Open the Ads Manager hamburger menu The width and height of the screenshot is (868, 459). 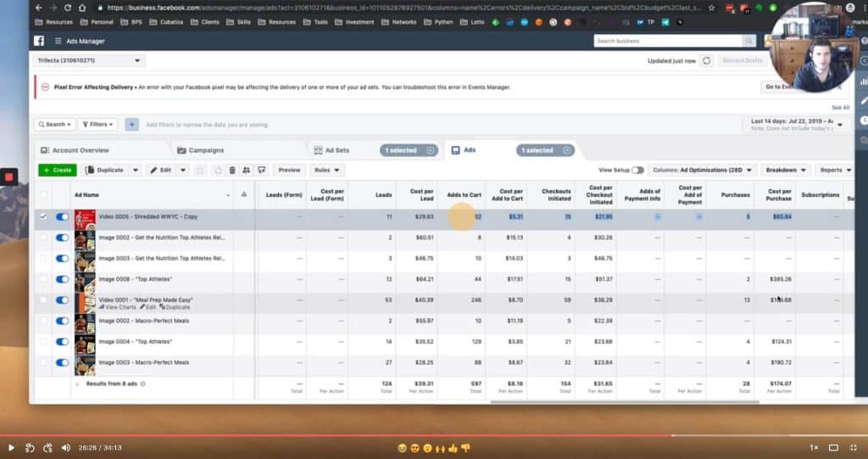(58, 41)
